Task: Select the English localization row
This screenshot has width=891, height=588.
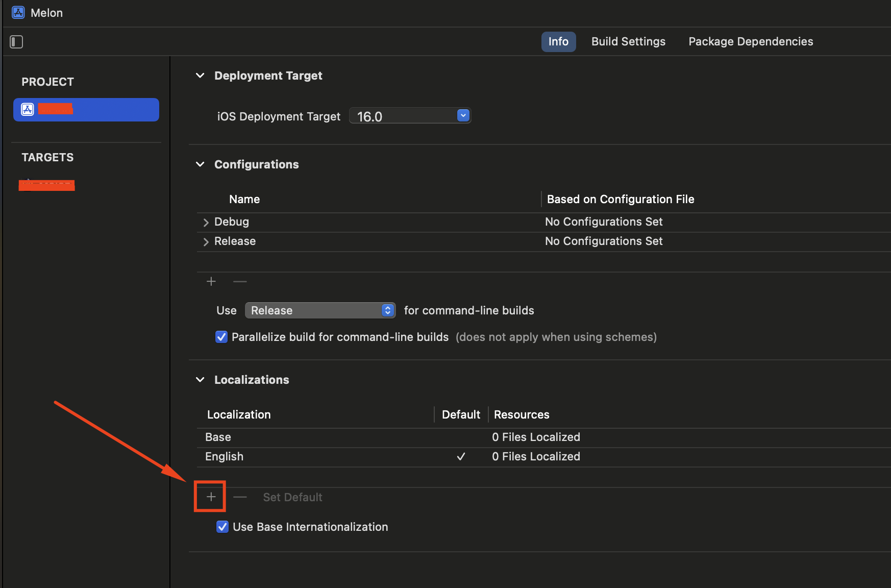Action: click(544, 457)
